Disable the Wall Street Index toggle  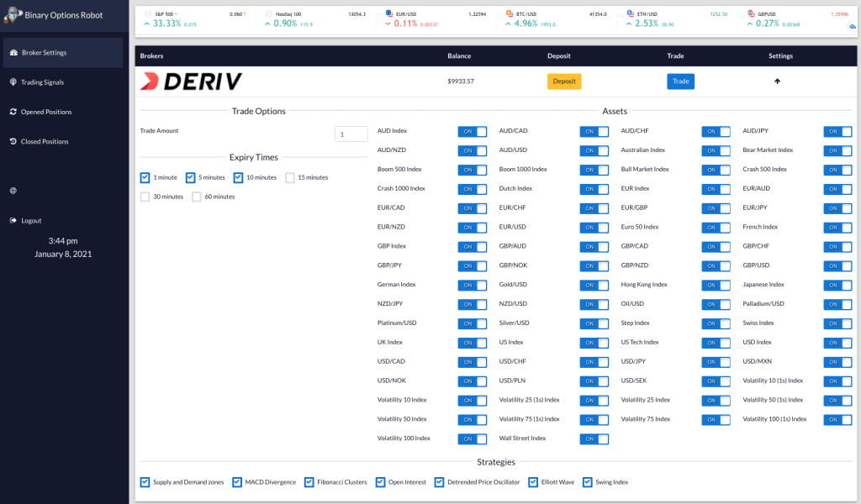[x=594, y=438]
